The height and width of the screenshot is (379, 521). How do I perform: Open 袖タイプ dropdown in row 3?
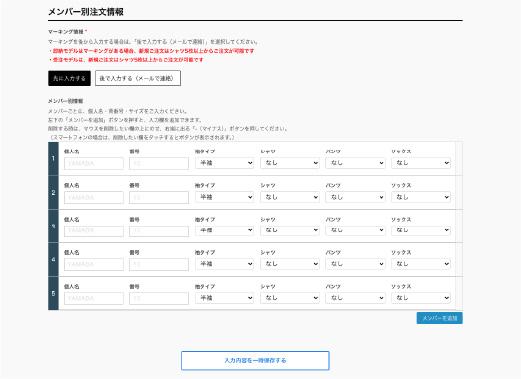(224, 230)
